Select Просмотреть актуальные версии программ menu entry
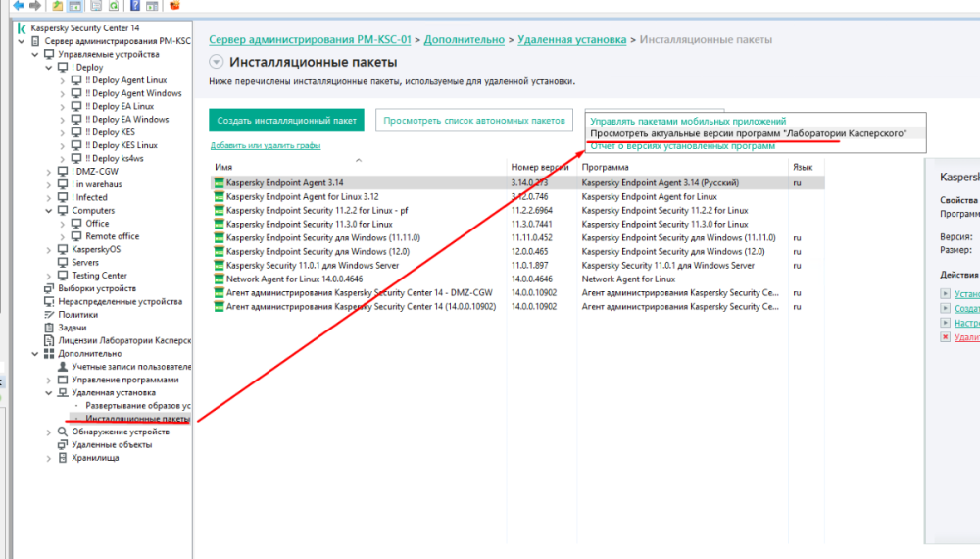The height and width of the screenshot is (559, 980). 748,133
